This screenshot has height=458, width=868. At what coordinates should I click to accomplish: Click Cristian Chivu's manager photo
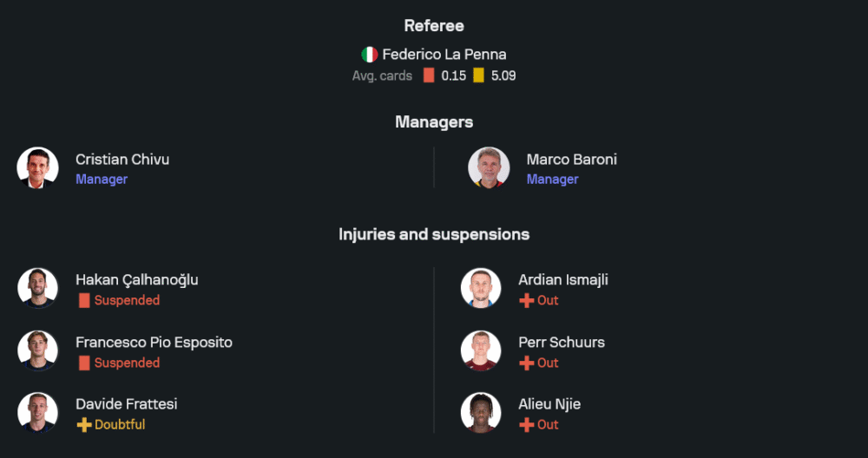coord(38,168)
